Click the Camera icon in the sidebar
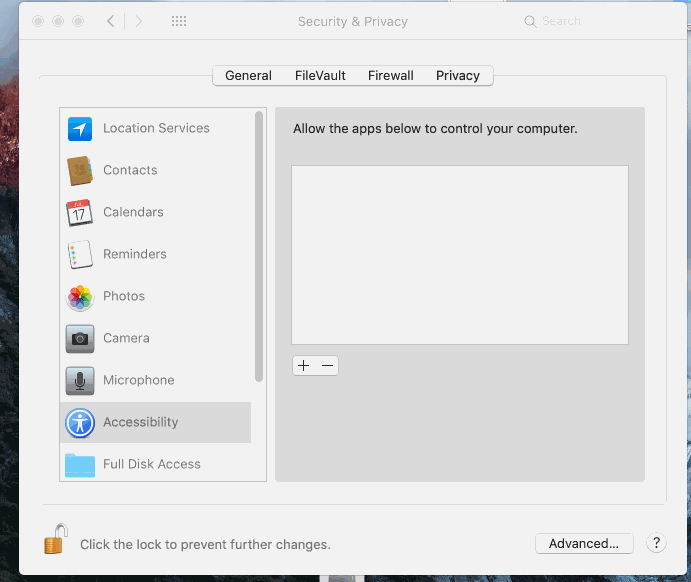 tap(80, 338)
